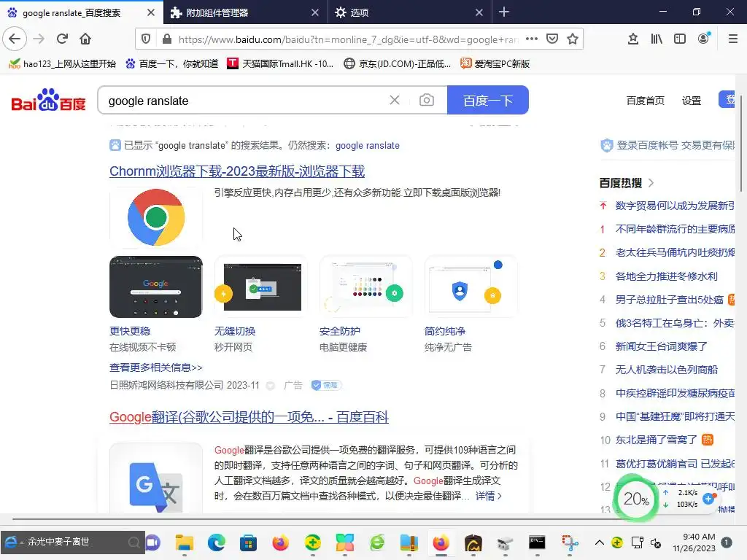Close the google ranslate tab
Viewport: 747px width, 560px height.
coord(151,12)
